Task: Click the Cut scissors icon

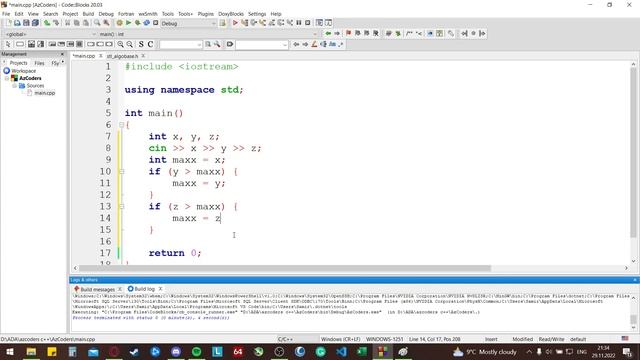Action: (67, 23)
